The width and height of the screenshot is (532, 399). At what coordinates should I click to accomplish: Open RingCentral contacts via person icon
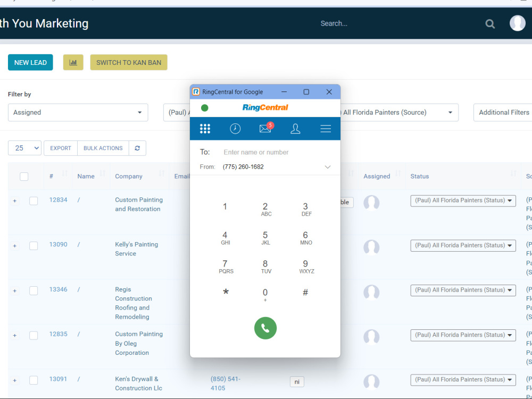pyautogui.click(x=296, y=128)
